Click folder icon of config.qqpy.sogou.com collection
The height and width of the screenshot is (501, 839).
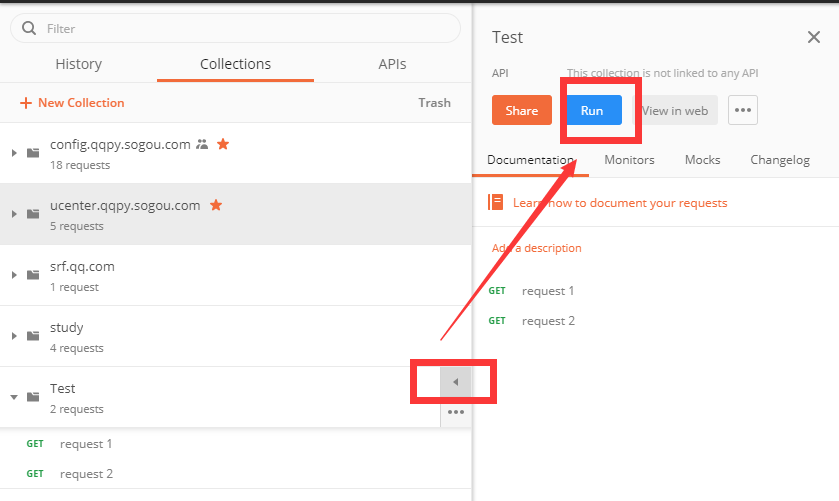(x=33, y=153)
